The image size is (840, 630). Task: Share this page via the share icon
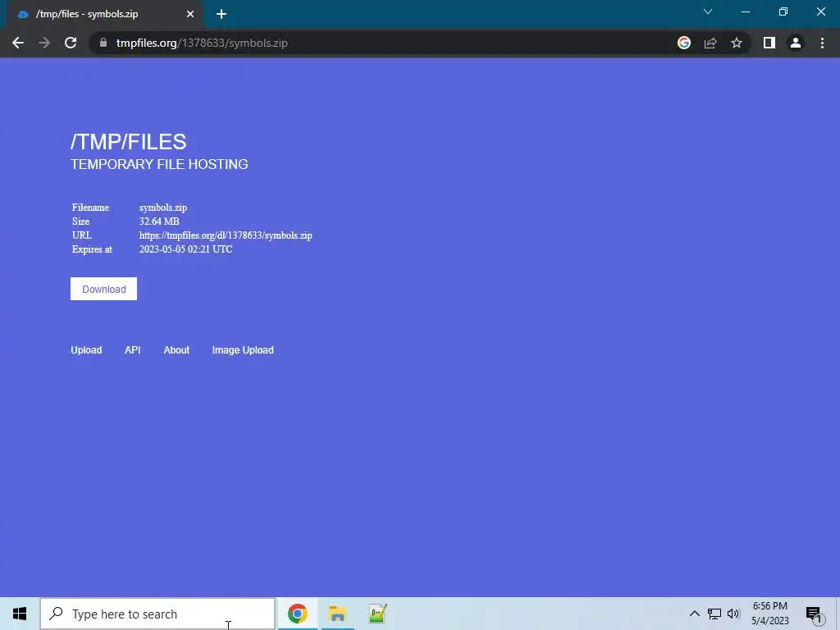tap(710, 43)
